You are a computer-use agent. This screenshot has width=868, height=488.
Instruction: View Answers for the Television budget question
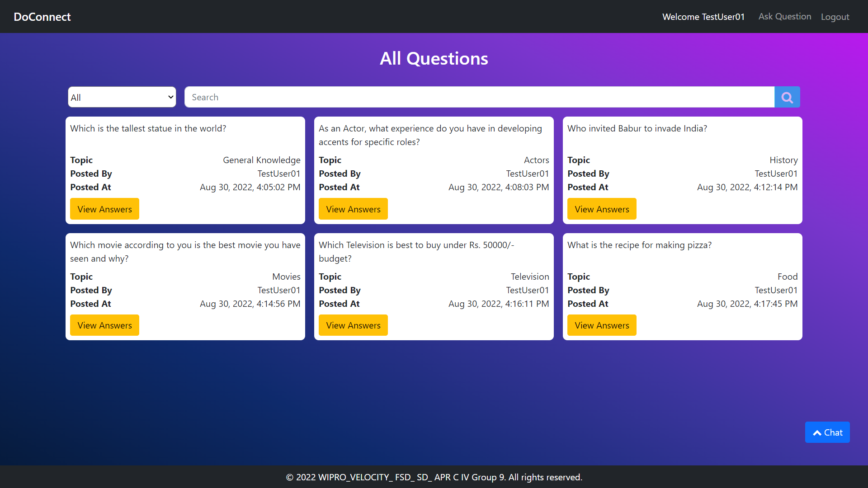point(353,325)
